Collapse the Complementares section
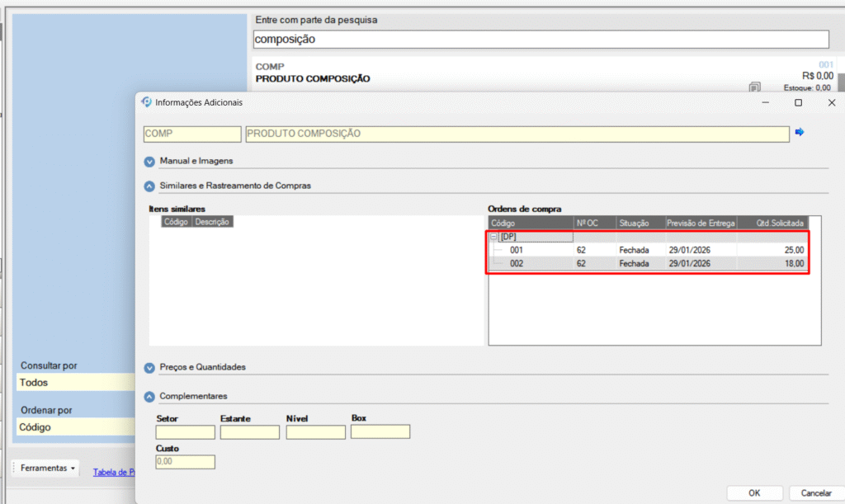845x504 pixels. click(x=149, y=396)
